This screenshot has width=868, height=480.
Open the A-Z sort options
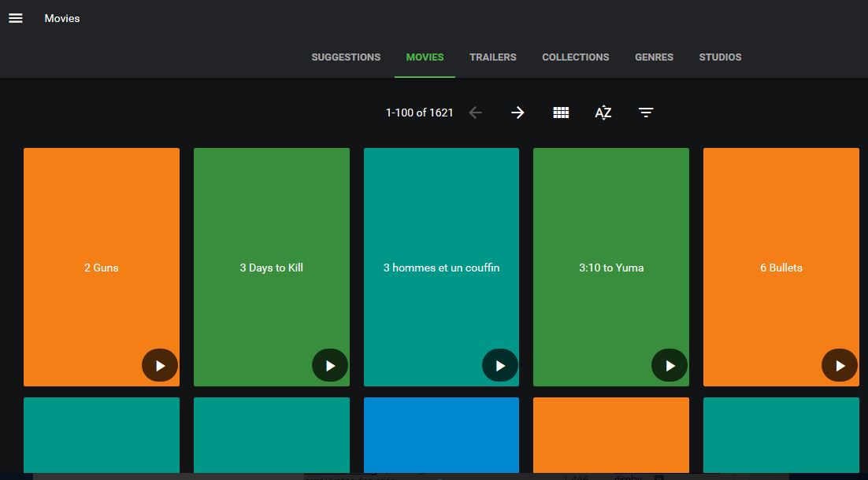(603, 113)
